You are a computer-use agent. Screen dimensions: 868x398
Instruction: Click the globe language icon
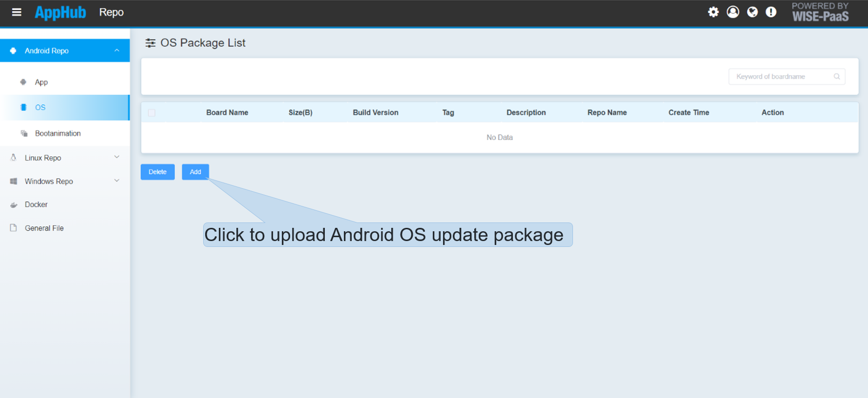click(x=753, y=12)
